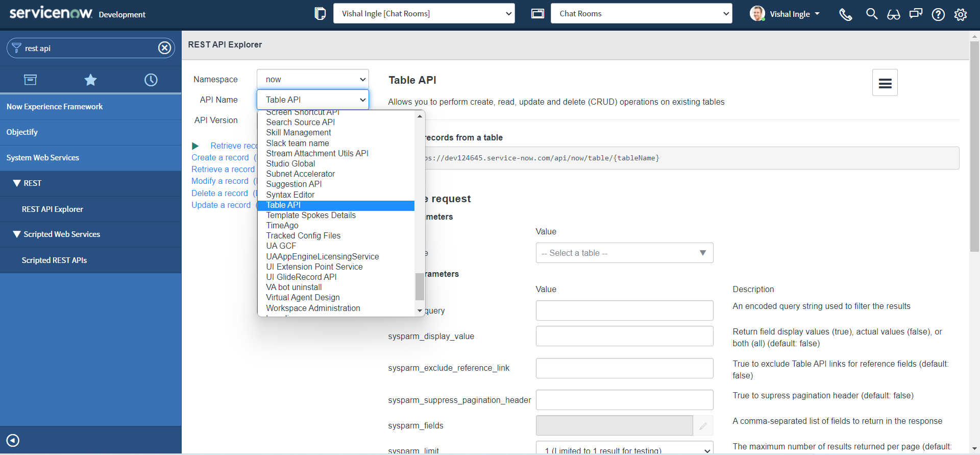Open the REST API Explorer hamburger menu
This screenshot has height=455, width=980.
coord(885,83)
